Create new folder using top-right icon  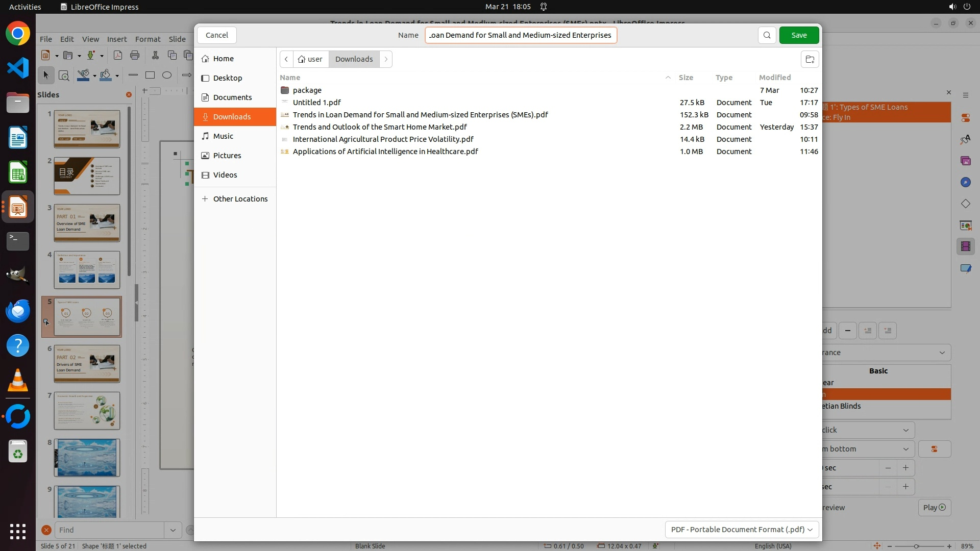coord(810,59)
